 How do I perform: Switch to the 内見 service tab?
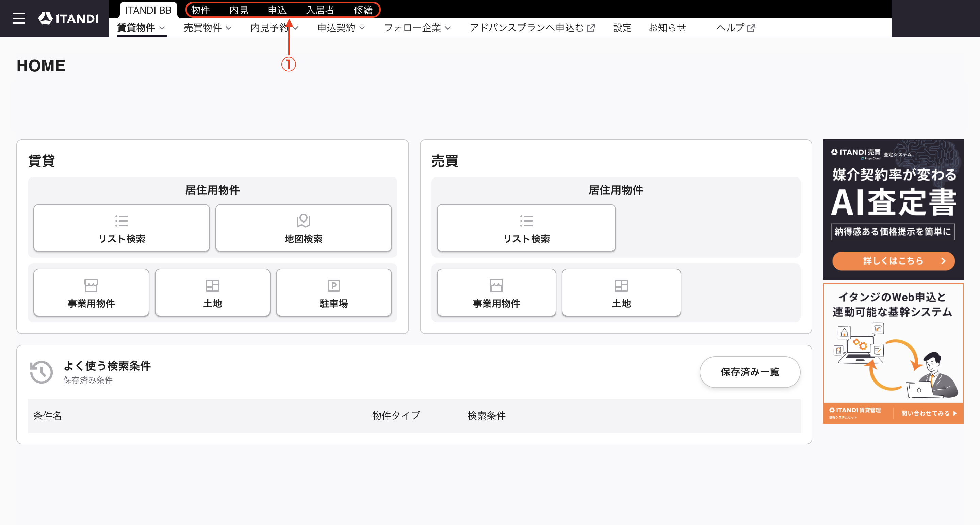point(239,10)
